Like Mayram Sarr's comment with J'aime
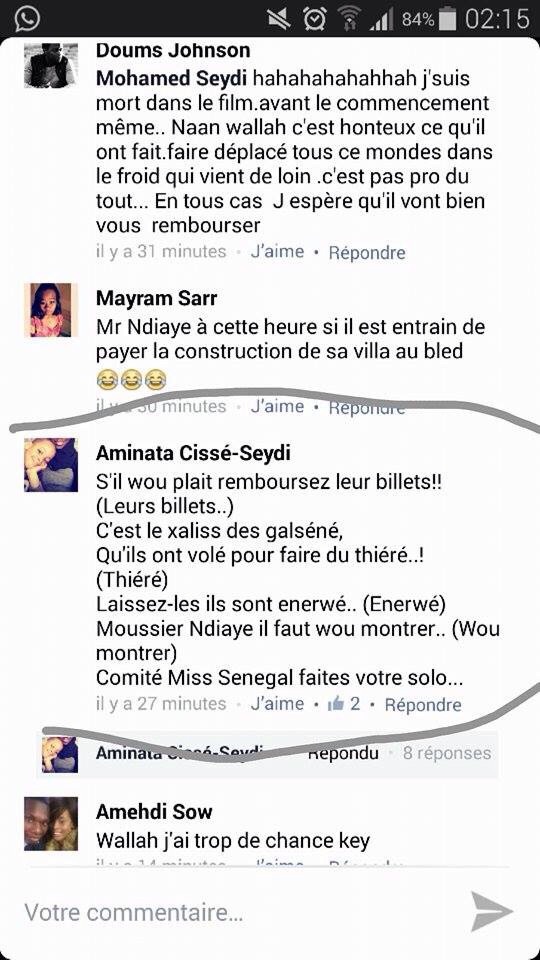The height and width of the screenshot is (960, 540). [277, 406]
